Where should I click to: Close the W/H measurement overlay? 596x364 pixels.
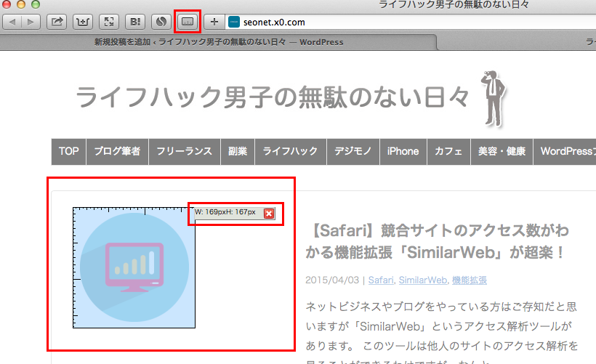pos(269,213)
